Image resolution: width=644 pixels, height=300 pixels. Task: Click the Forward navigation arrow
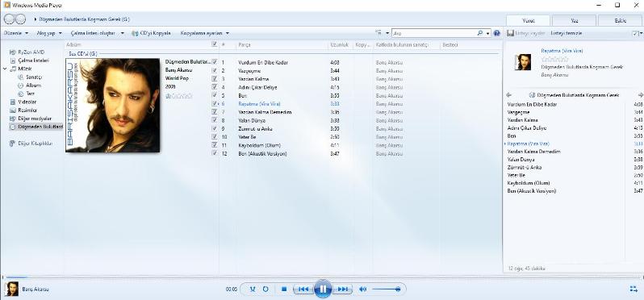click(20, 19)
